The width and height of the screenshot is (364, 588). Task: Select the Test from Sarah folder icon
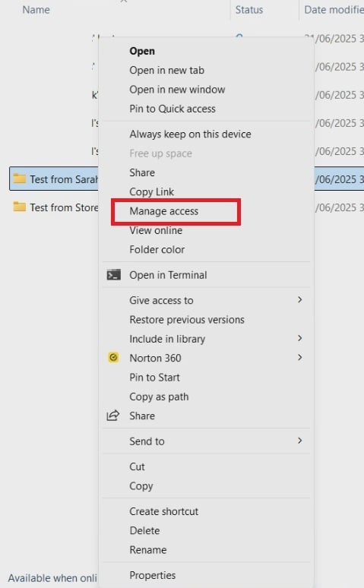(19, 178)
